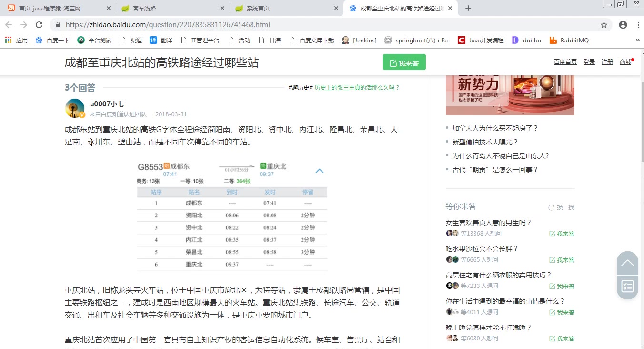This screenshot has height=349, width=644.
Task: Answer 女生喜欢善良人意的男生吗 via 我来答
Action: [x=562, y=234]
